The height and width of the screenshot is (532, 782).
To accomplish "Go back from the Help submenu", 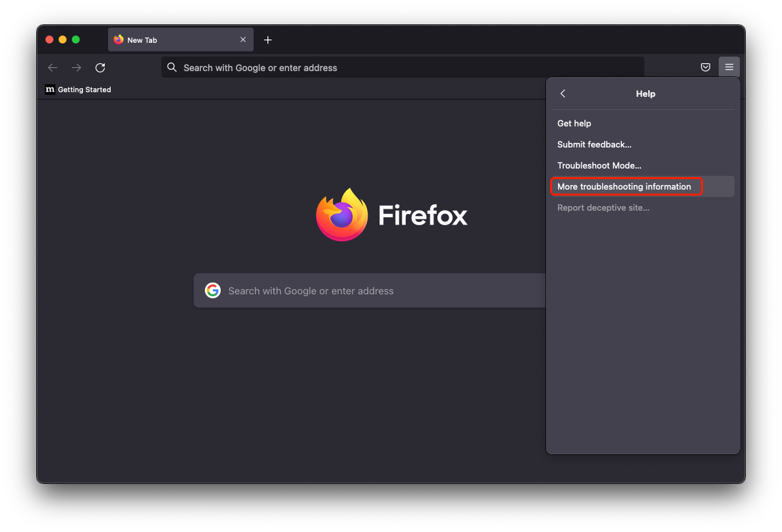I will pos(563,93).
